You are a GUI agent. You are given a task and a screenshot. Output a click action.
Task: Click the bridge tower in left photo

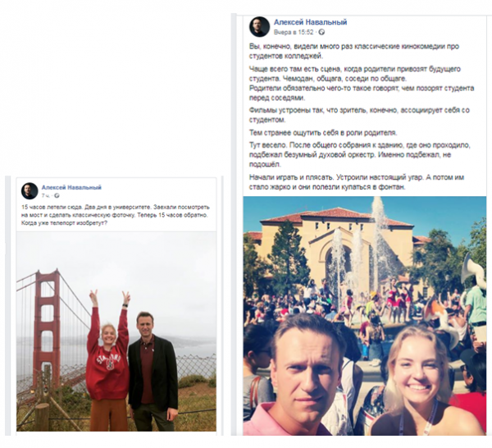[47, 327]
